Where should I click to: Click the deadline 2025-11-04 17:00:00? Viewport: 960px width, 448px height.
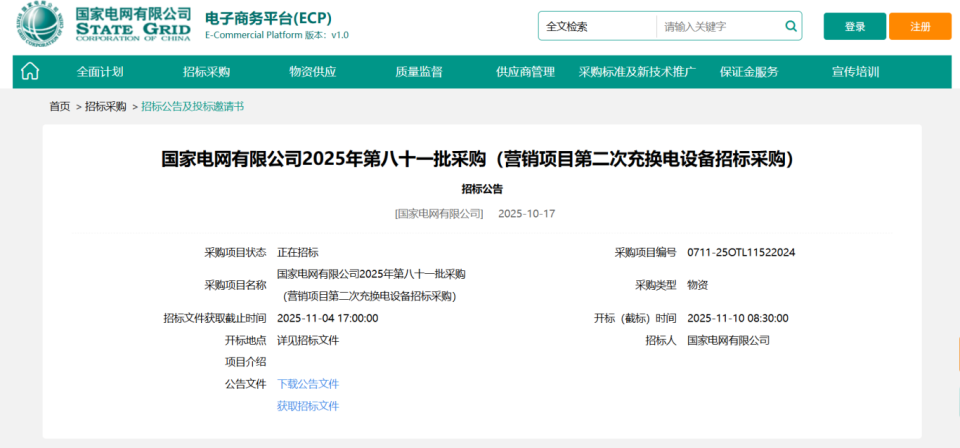328,318
